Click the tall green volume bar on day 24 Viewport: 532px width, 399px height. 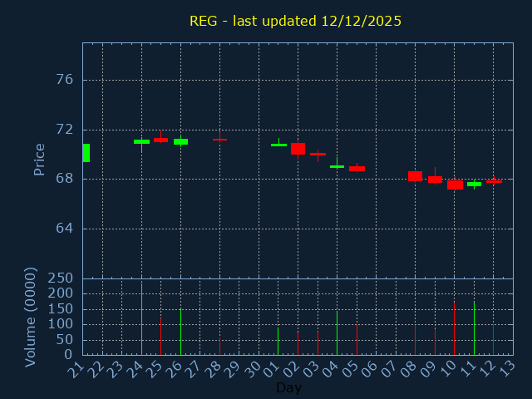coord(141,320)
